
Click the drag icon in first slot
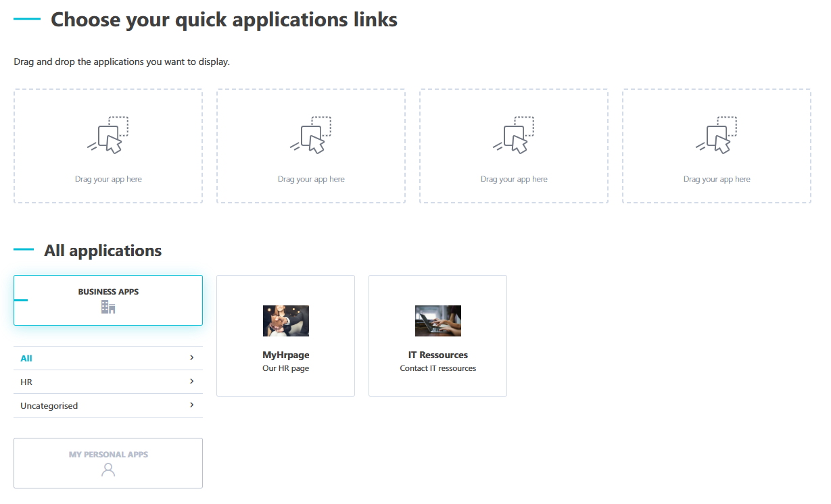[x=108, y=135]
